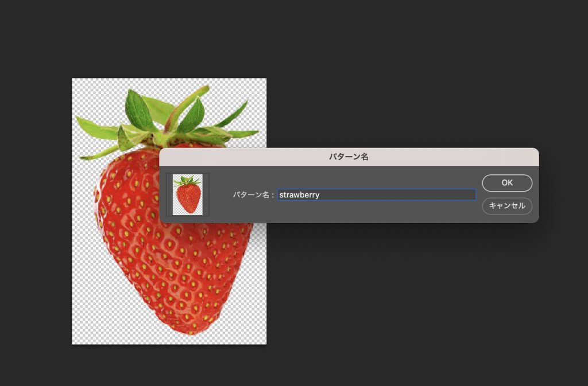Click the パターン名 dialog title bar

[x=349, y=157]
